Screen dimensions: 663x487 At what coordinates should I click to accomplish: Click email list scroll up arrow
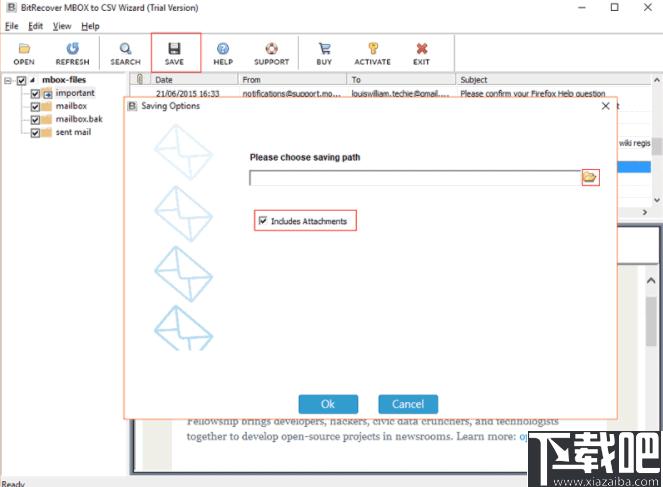657,79
